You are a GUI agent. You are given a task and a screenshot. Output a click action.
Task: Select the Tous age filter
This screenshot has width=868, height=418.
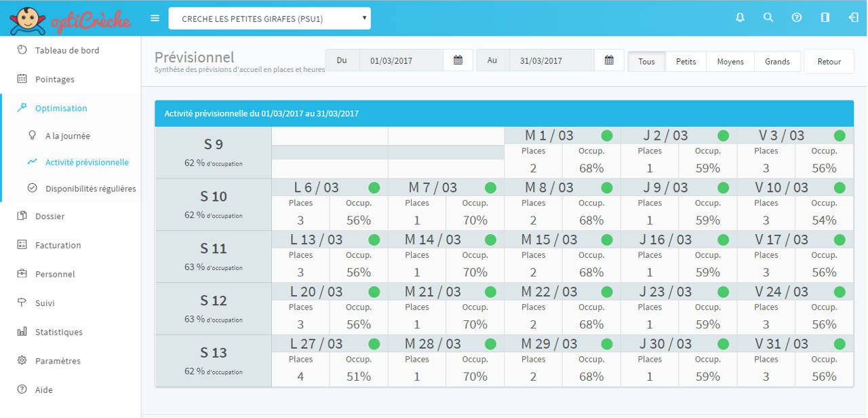(x=646, y=61)
